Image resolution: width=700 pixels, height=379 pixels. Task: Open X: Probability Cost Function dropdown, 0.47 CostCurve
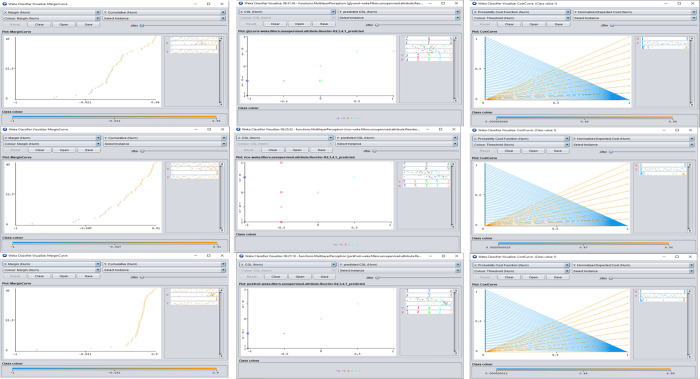(521, 139)
